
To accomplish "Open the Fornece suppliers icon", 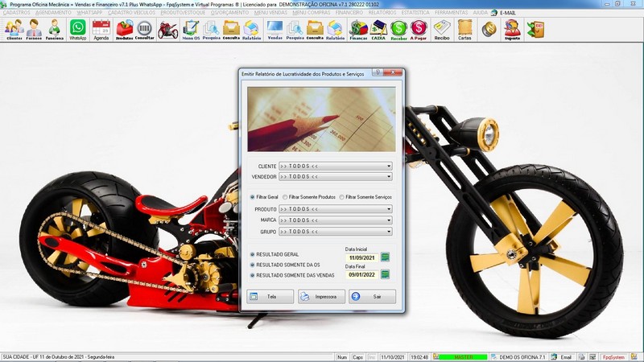I will pyautogui.click(x=34, y=30).
